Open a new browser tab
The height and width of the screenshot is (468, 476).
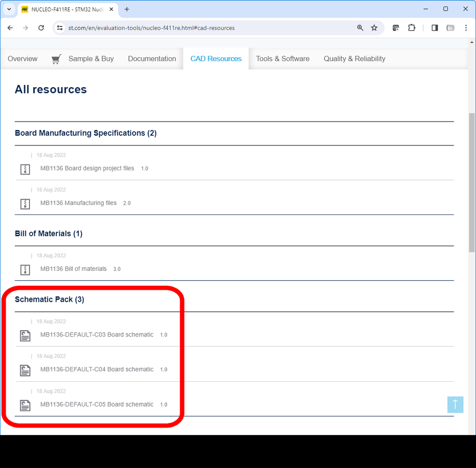point(127,10)
